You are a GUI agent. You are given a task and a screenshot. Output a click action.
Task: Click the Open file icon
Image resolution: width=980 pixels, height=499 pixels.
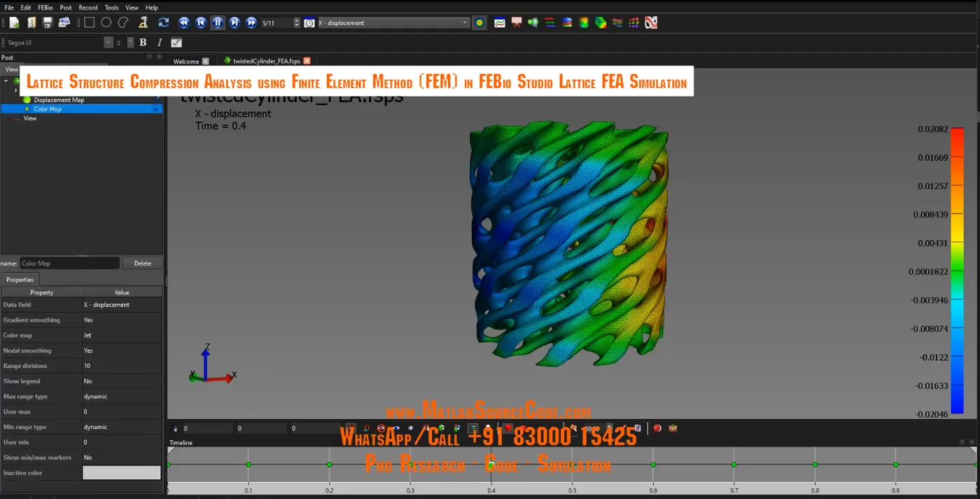[x=31, y=23]
